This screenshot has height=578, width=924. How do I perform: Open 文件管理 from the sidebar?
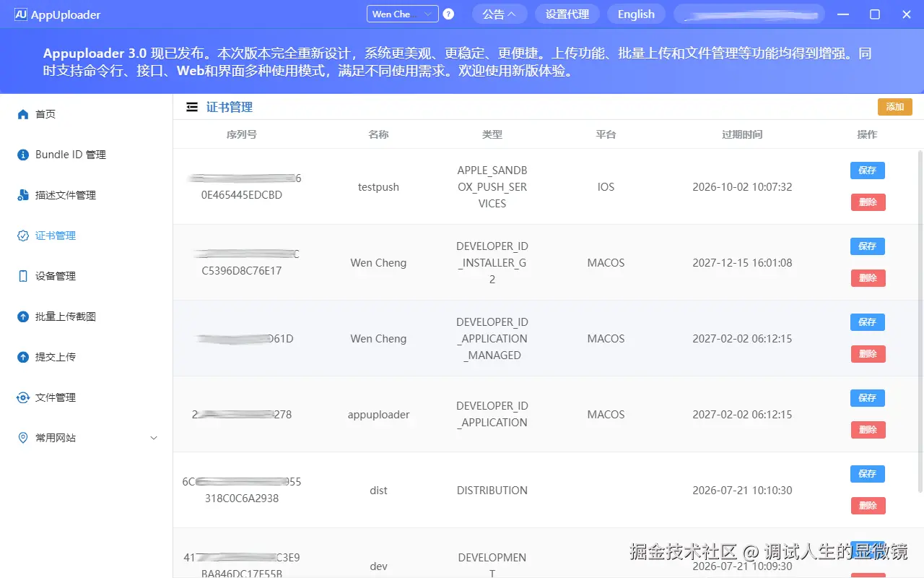[x=59, y=397]
